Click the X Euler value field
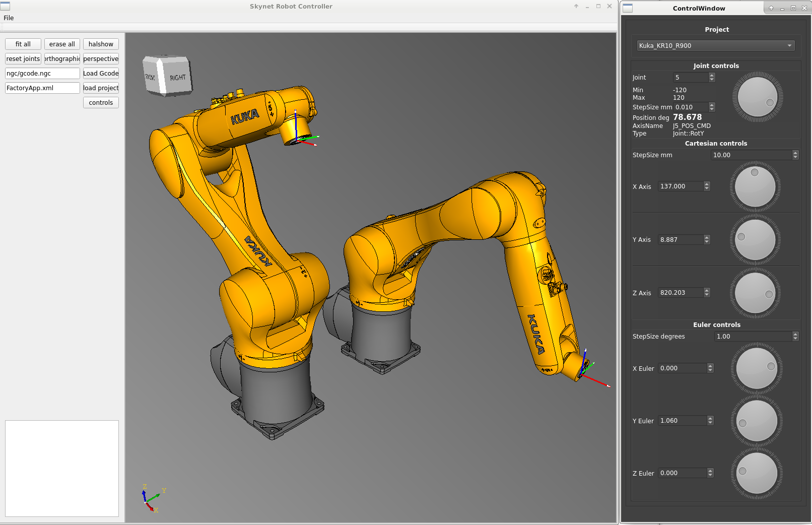 (x=683, y=368)
